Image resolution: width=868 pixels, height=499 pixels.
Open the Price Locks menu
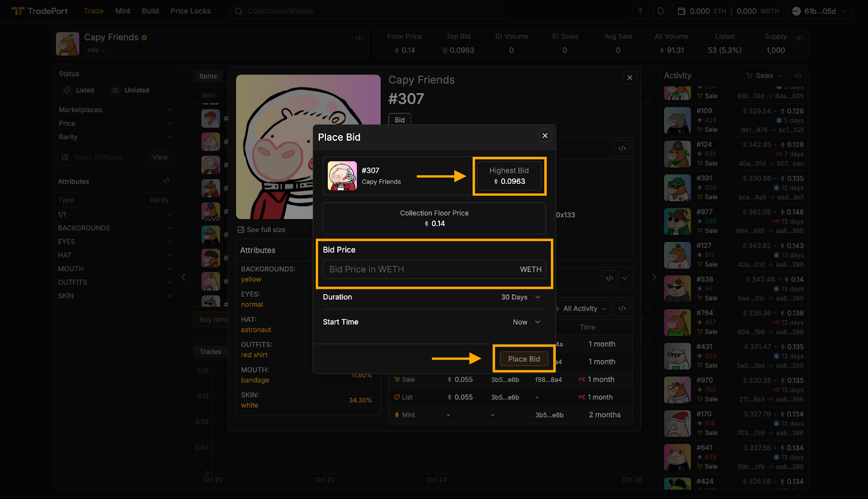coord(190,11)
